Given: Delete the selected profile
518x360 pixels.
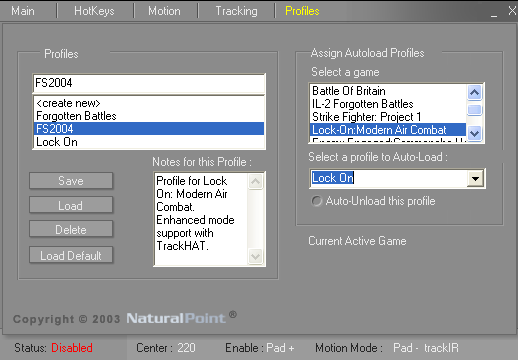Looking at the screenshot, I should click(x=71, y=229).
